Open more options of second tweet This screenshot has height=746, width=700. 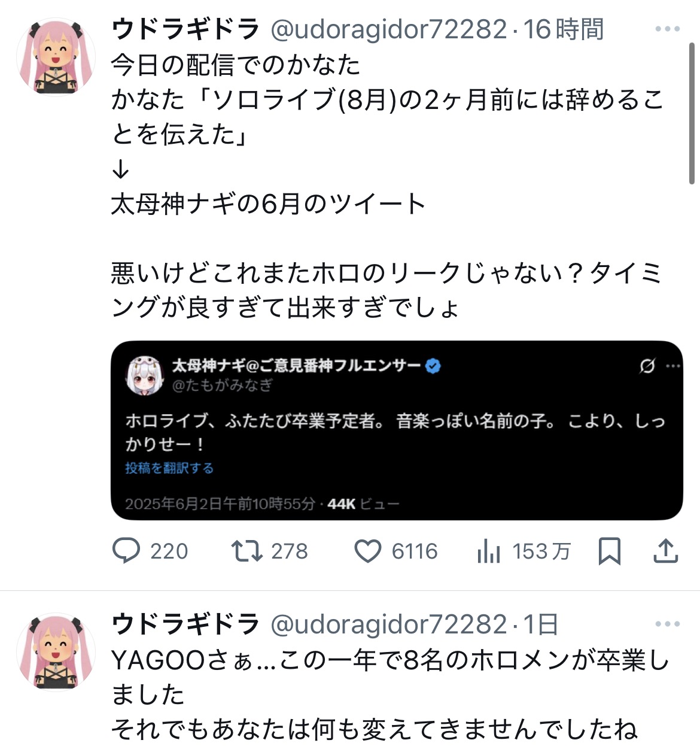(667, 624)
